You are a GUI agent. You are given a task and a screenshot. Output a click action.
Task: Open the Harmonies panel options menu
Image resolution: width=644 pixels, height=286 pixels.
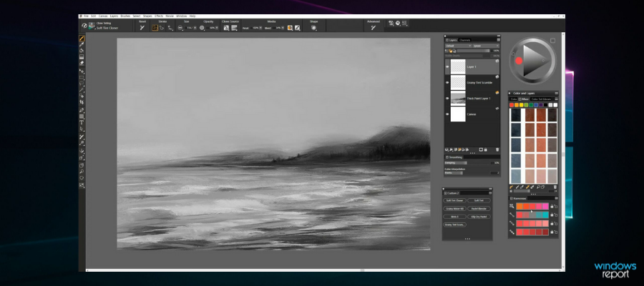point(556,198)
